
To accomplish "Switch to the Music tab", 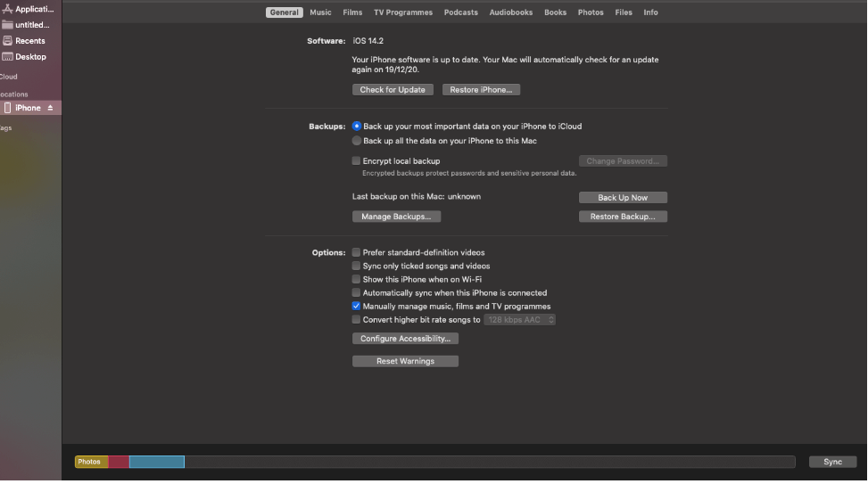I will (x=320, y=12).
